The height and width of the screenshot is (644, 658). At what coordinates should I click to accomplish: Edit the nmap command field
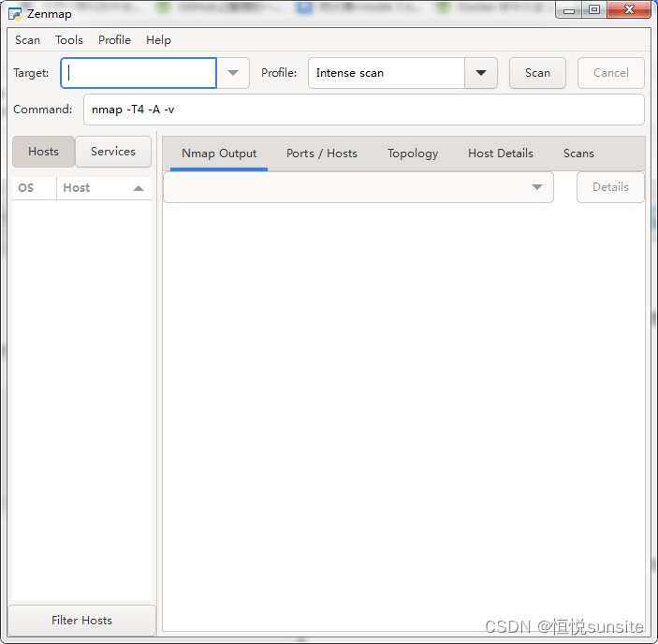pos(364,110)
